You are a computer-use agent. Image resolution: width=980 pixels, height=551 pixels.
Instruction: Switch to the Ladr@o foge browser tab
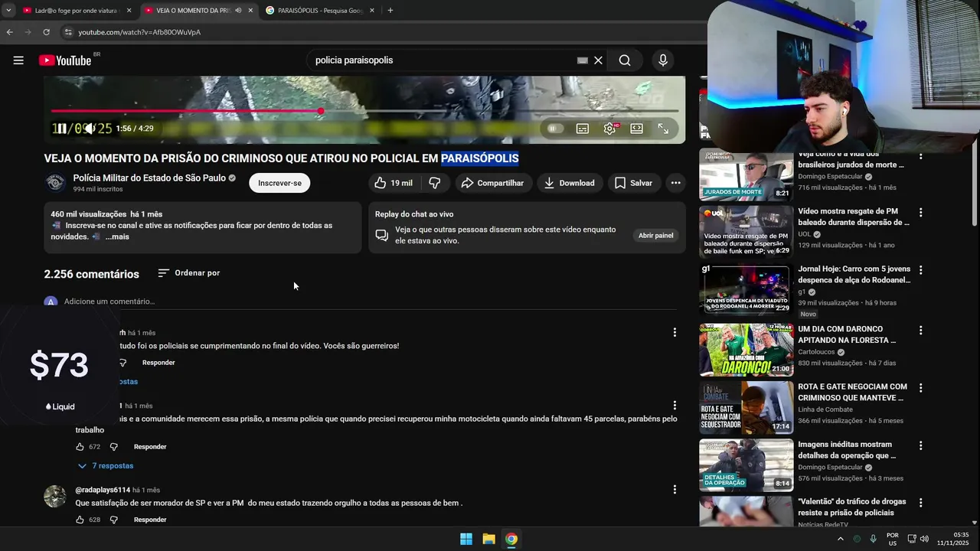pyautogui.click(x=75, y=11)
